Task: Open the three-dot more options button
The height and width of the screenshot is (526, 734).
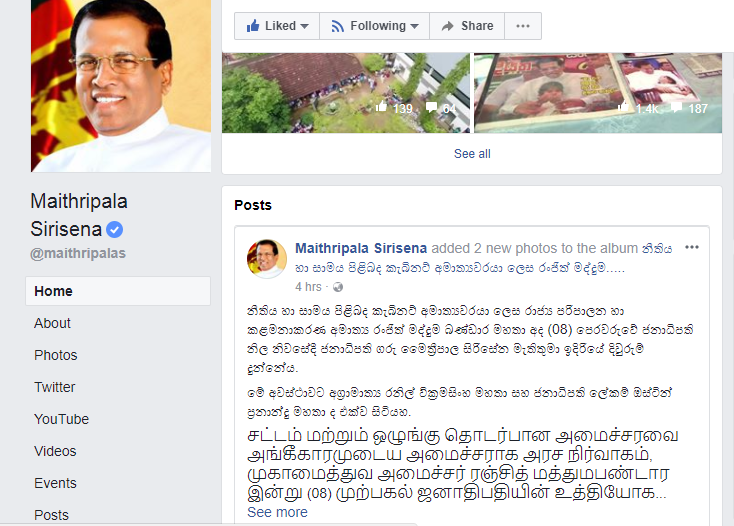Action: [x=523, y=26]
